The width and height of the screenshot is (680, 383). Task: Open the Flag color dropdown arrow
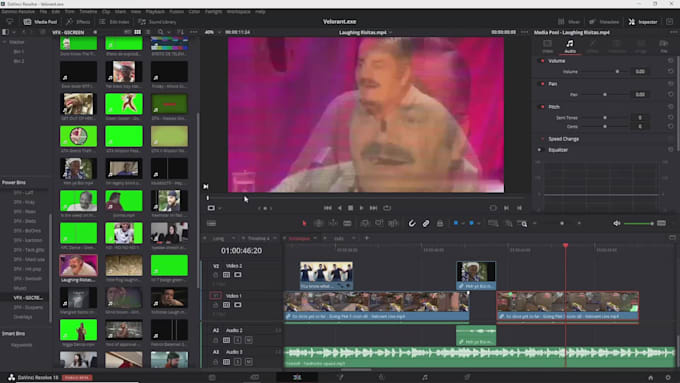[x=462, y=223]
